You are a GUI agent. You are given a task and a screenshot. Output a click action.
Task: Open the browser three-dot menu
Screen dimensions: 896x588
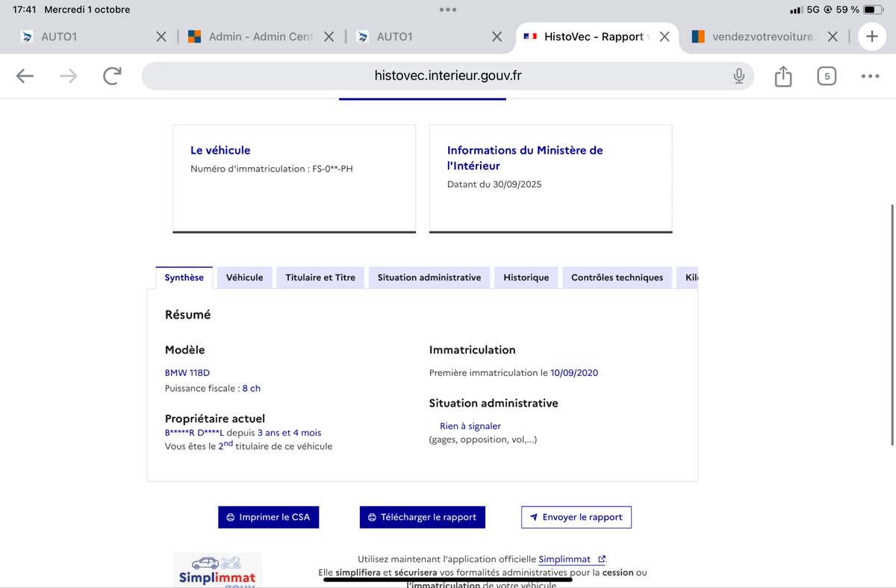(x=870, y=76)
